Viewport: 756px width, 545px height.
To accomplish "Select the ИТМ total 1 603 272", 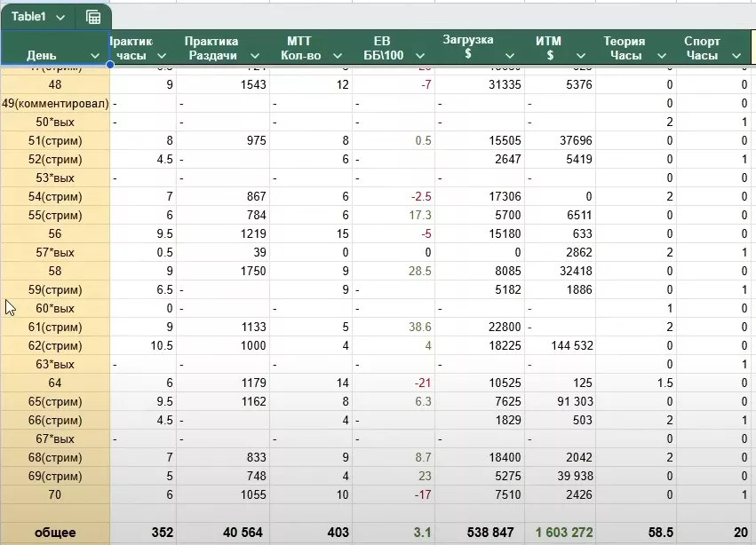I will pos(564,533).
